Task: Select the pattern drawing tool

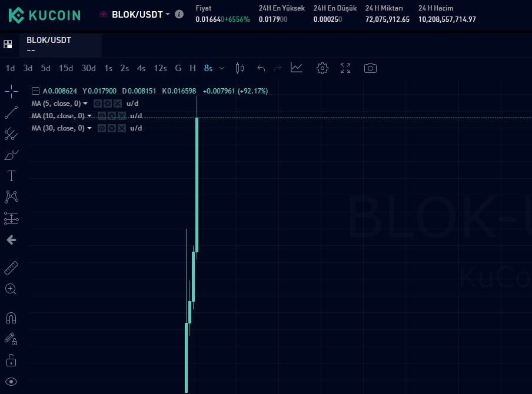Action: [x=11, y=196]
